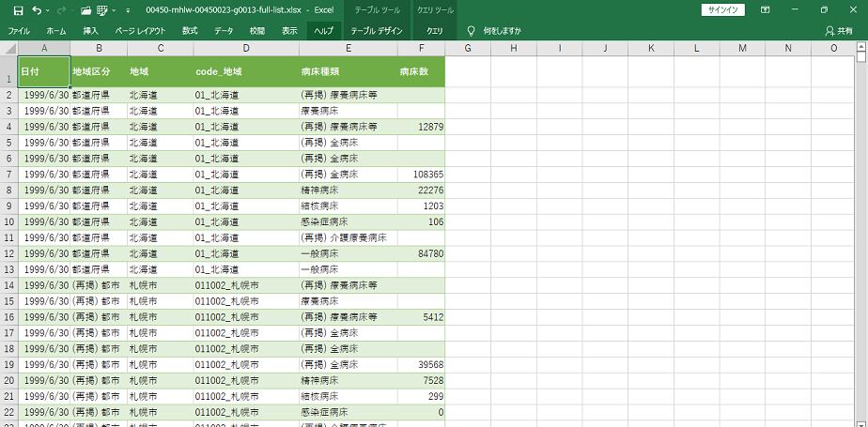This screenshot has height=427, width=868.
Task: Expand the Undo history dropdown arrow
Action: click(48, 10)
